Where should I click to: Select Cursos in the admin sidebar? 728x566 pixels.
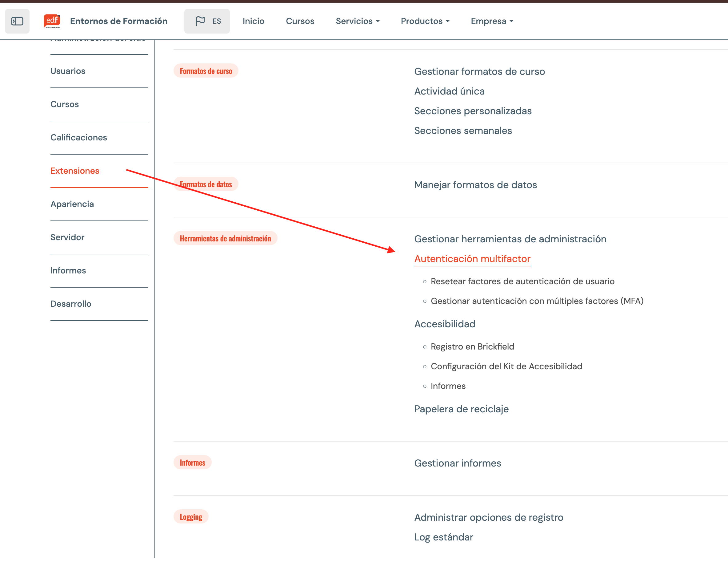click(65, 104)
